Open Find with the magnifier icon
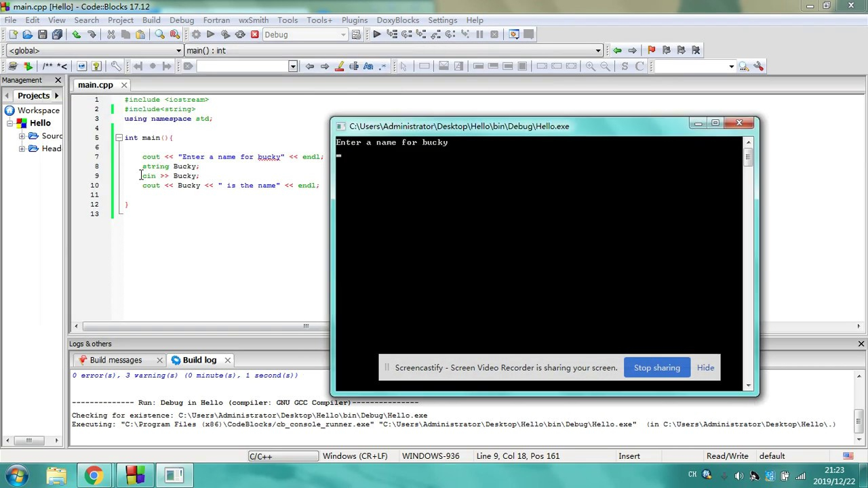The height and width of the screenshot is (488, 868). coord(159,35)
